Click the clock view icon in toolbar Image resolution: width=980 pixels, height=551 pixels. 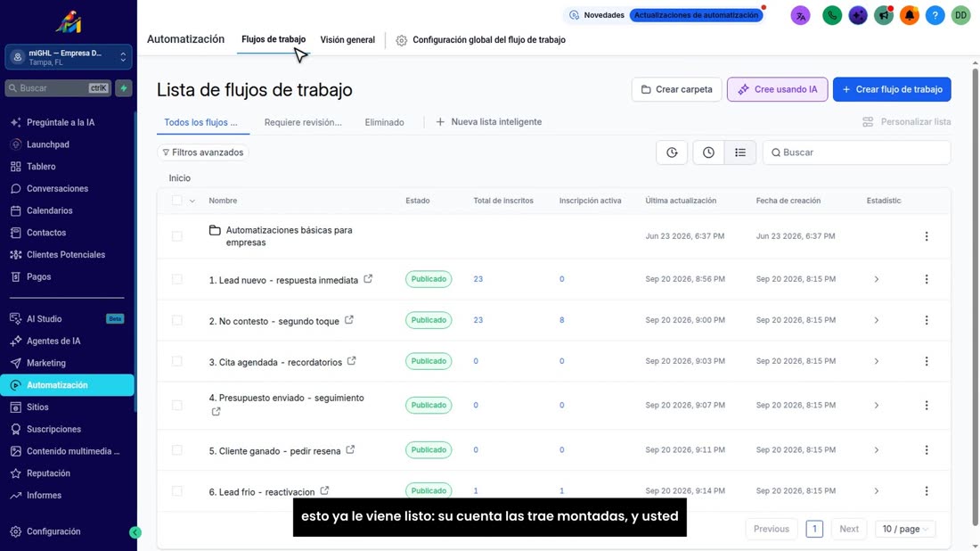[708, 152]
